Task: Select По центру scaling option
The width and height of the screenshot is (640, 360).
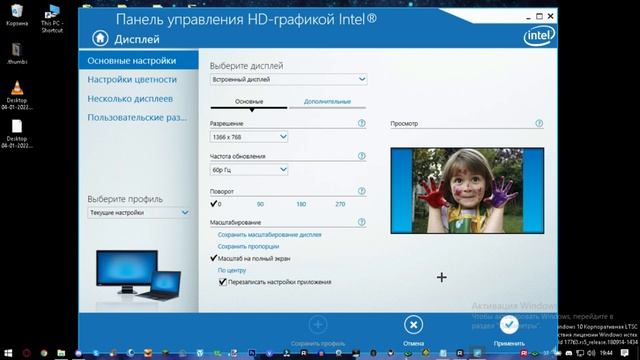Action: pyautogui.click(x=232, y=270)
